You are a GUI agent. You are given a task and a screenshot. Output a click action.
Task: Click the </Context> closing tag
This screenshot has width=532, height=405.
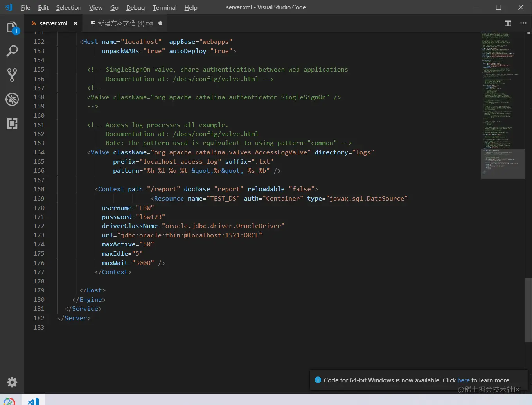coord(113,272)
